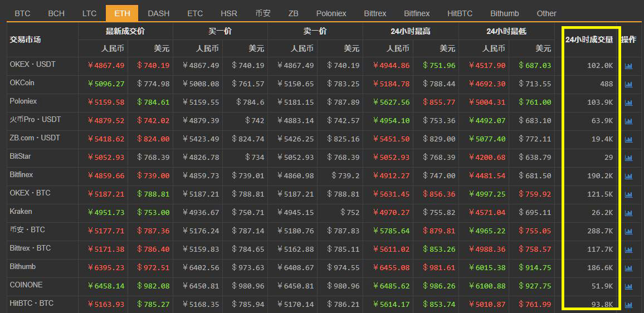Screen dimensions: 644x313
Task: Open chart icon for OKCoin row
Action: [628, 84]
